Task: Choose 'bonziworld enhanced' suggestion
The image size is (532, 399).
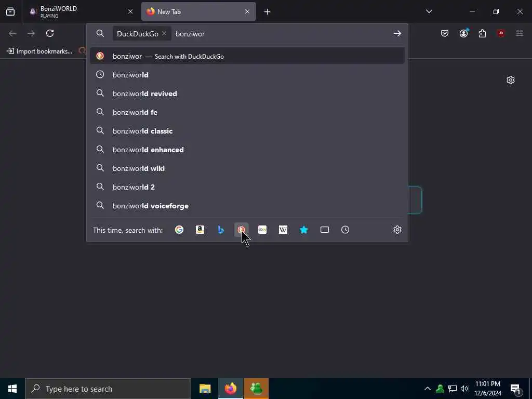Action: pos(247,150)
